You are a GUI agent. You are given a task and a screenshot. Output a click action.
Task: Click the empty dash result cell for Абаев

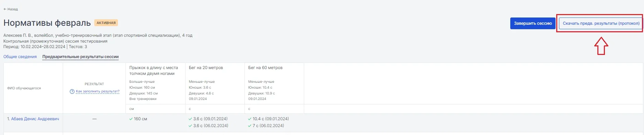[x=94, y=123]
